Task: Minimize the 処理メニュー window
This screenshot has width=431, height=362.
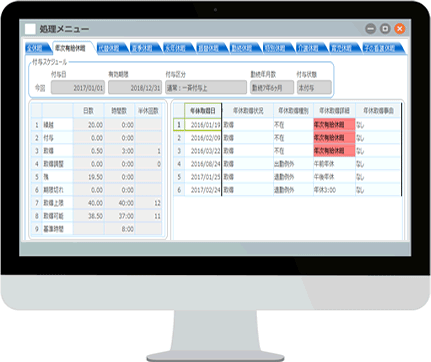Action: [370, 29]
